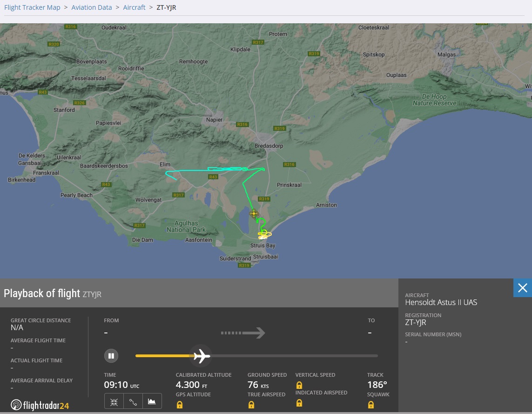Click the ZT-YJR breadcrumb text
The height and width of the screenshot is (414, 532).
click(166, 7)
